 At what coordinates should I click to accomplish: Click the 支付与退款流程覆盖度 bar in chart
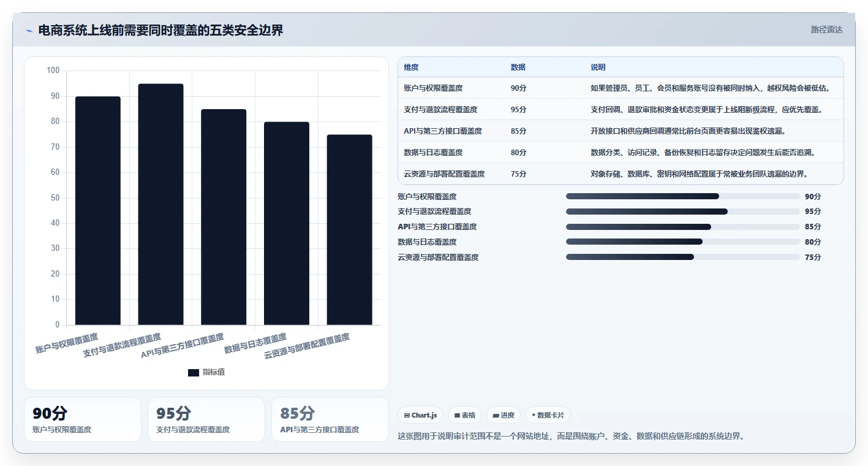click(x=160, y=204)
